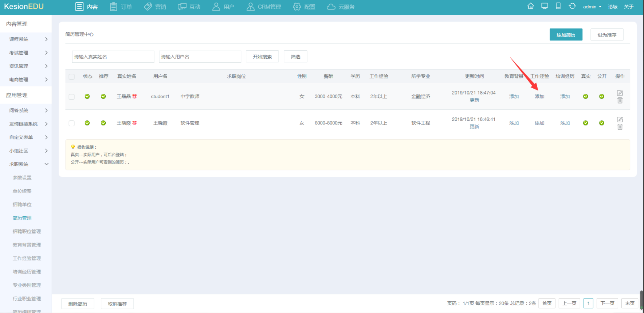Click 添加 under 工作经验 for 王晶晶
Viewport: 644px width, 313px height.
539,96
